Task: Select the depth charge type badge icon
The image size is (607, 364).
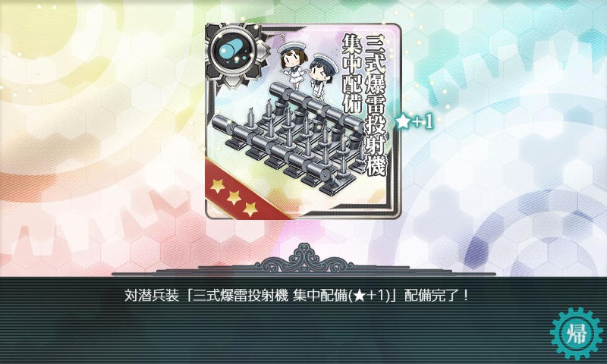Action: (233, 52)
